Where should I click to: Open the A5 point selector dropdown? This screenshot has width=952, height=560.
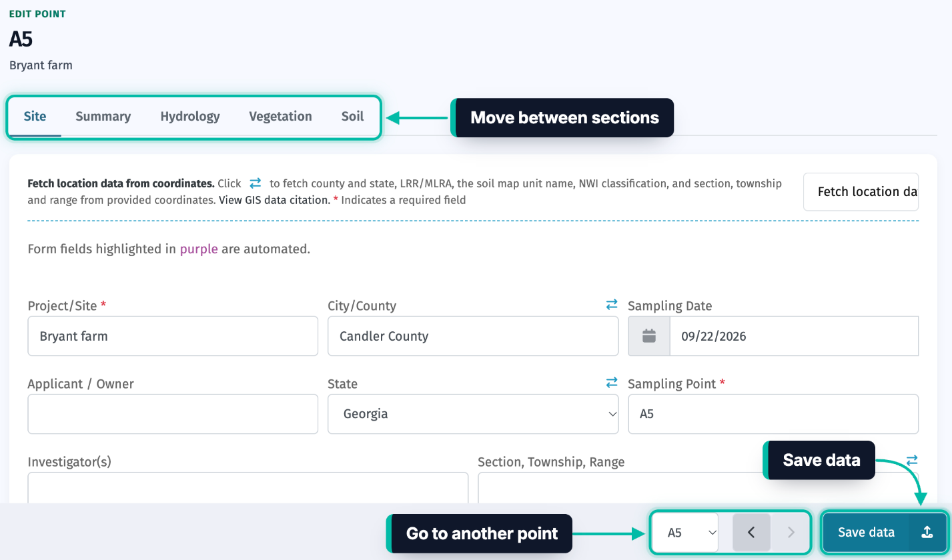685,533
